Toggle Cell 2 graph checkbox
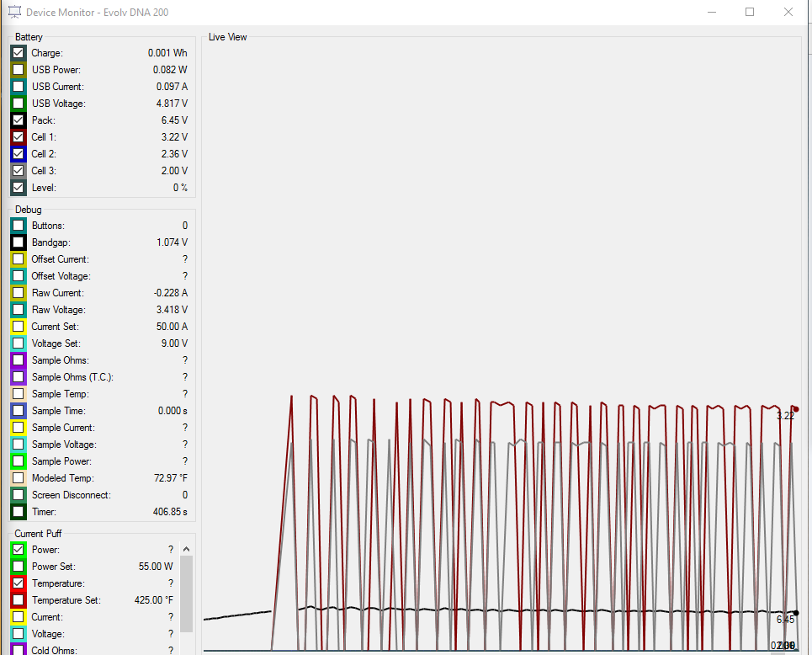This screenshot has width=812, height=655. click(19, 154)
